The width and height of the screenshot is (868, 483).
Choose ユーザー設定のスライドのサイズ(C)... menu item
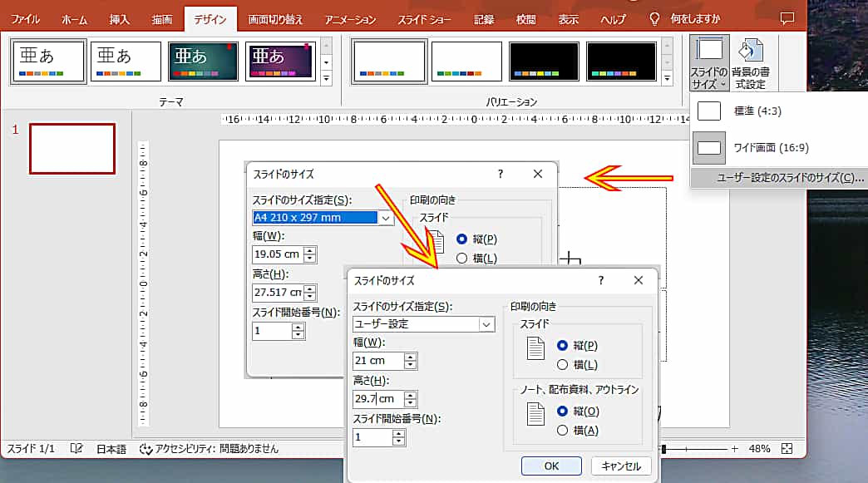(778, 178)
